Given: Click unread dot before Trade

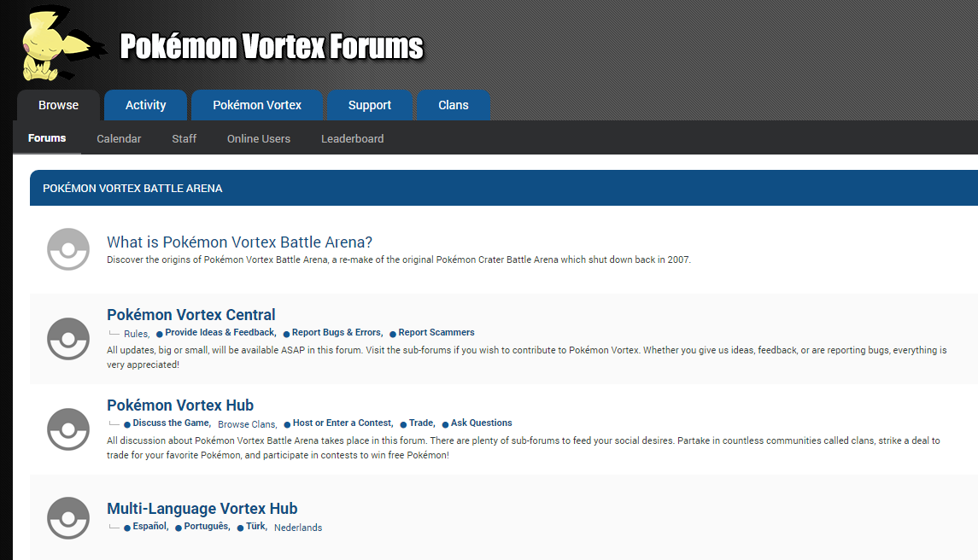Looking at the screenshot, I should (403, 424).
